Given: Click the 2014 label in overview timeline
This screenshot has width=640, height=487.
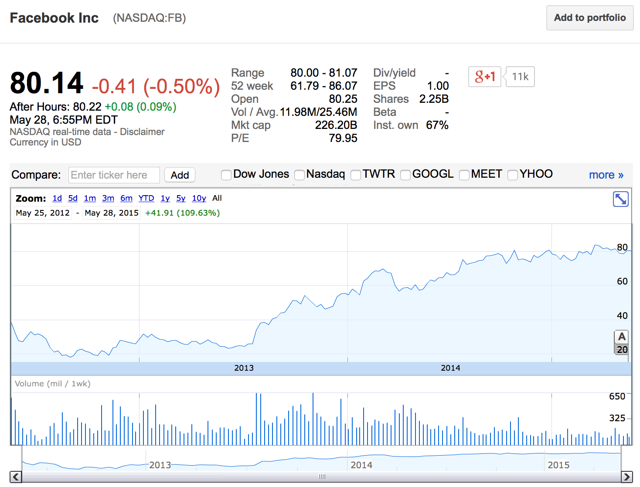Looking at the screenshot, I should point(361,465).
